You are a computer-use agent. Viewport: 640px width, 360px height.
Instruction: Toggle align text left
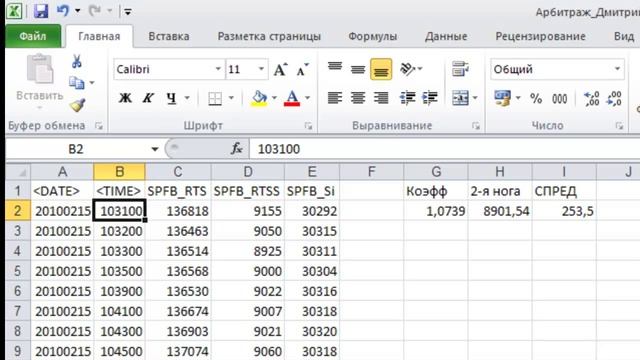coord(335,98)
